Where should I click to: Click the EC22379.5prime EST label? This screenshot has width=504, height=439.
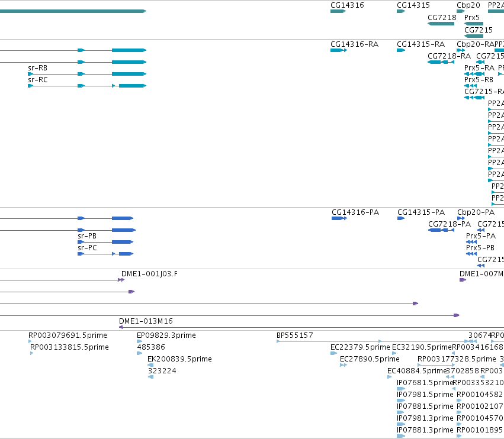pos(360,347)
